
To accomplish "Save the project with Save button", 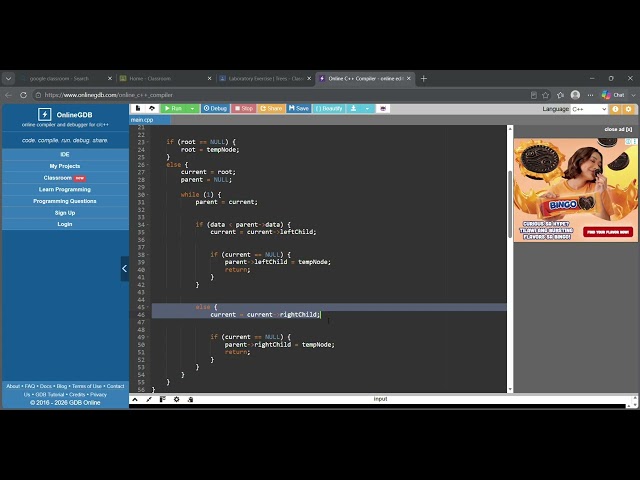I will [x=299, y=109].
